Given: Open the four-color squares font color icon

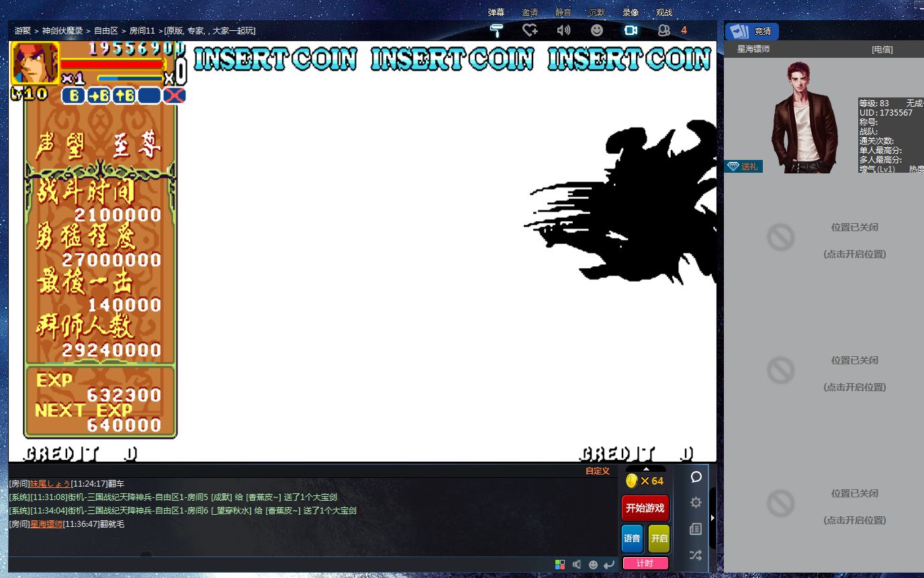Looking at the screenshot, I should click(560, 565).
